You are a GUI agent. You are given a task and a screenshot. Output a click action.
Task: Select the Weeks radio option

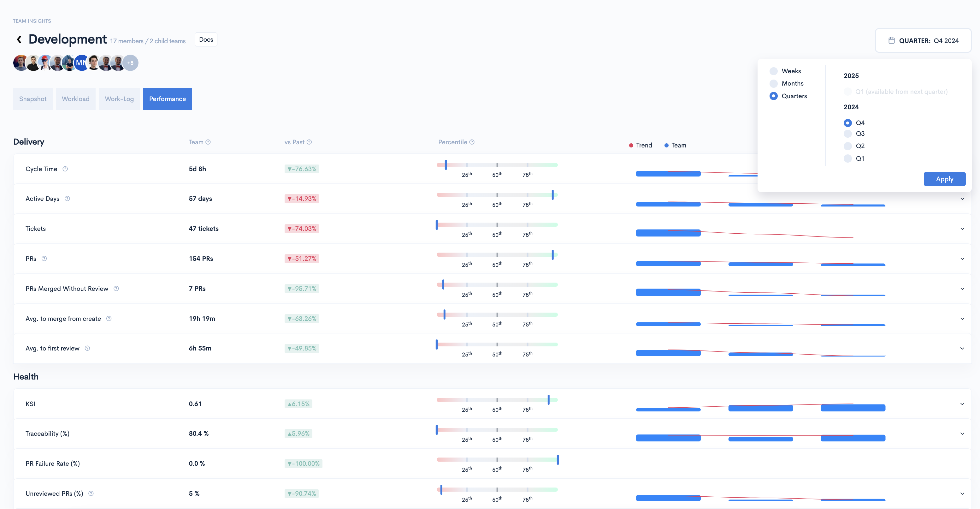pyautogui.click(x=773, y=71)
